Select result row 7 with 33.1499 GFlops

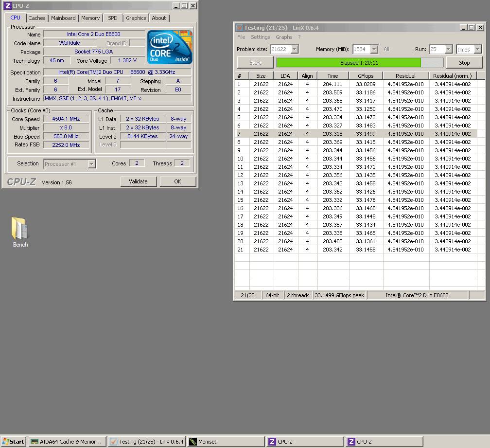click(356, 134)
